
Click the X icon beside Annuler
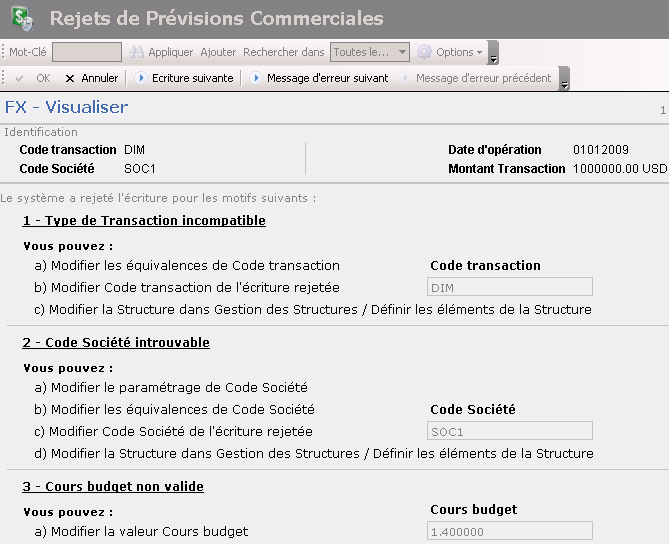tap(70, 78)
